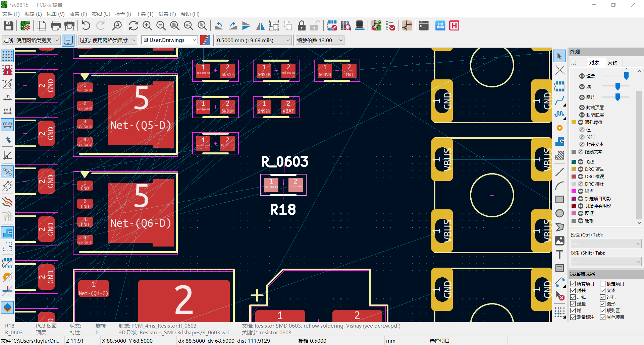The image size is (644, 345).
Task: Toggle visibility eye for 飞线
Action: tap(581, 162)
